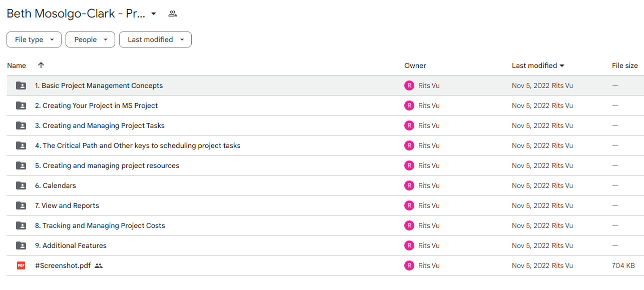
Task: Select the Creating and Managing Project Tasks folder
Action: [x=325, y=125]
